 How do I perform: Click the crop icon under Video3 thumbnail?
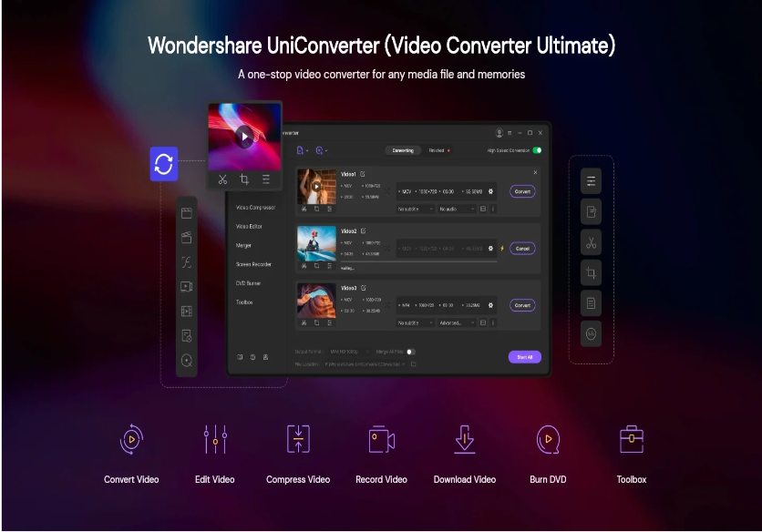click(316, 322)
